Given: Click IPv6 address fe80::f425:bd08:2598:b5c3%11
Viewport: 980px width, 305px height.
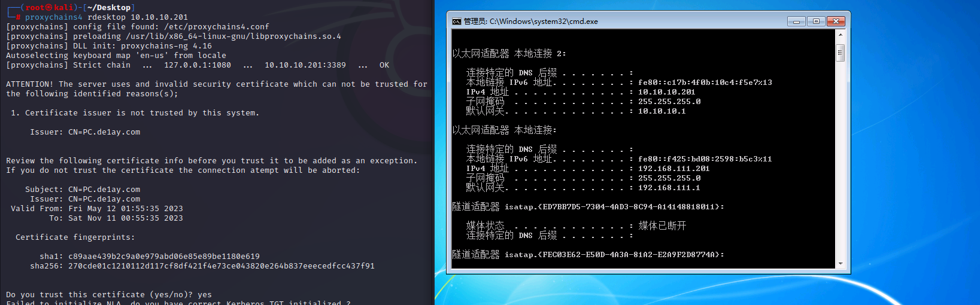Looking at the screenshot, I should pyautogui.click(x=705, y=159).
